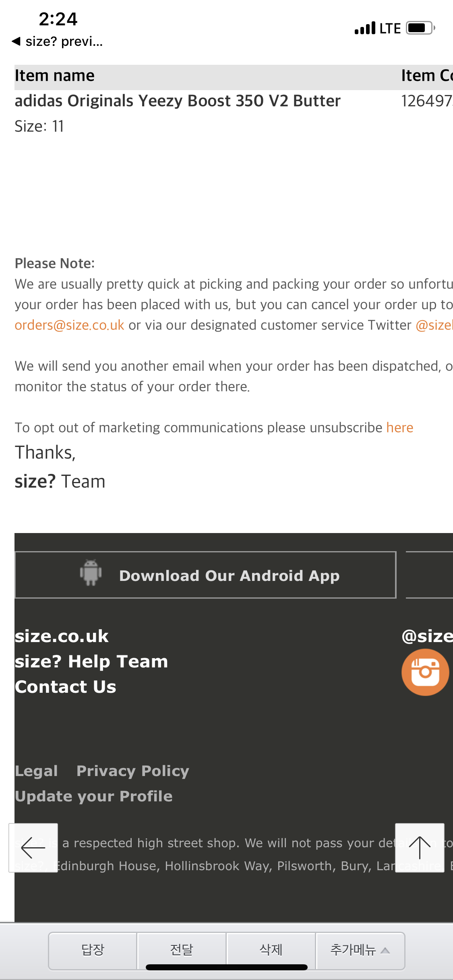Open the orders@size.co.uk email link

point(69,325)
